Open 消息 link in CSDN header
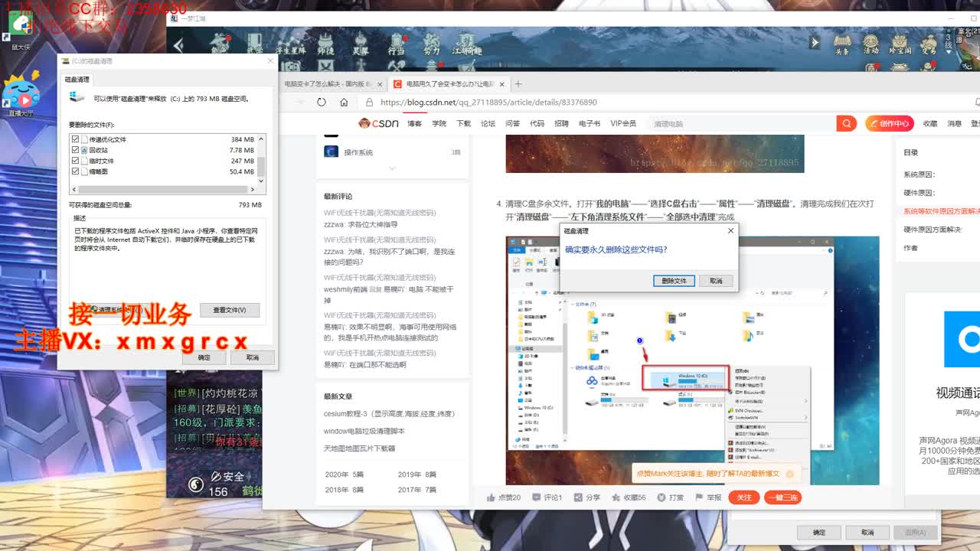 [954, 123]
